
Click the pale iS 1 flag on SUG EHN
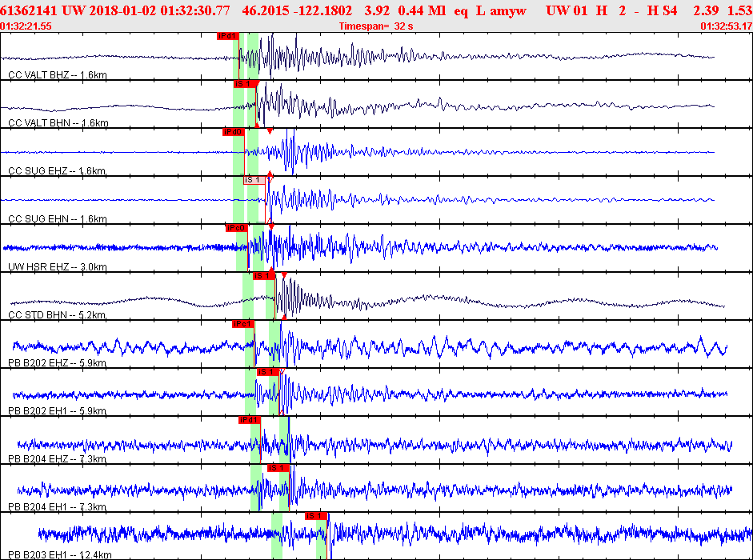click(x=254, y=180)
